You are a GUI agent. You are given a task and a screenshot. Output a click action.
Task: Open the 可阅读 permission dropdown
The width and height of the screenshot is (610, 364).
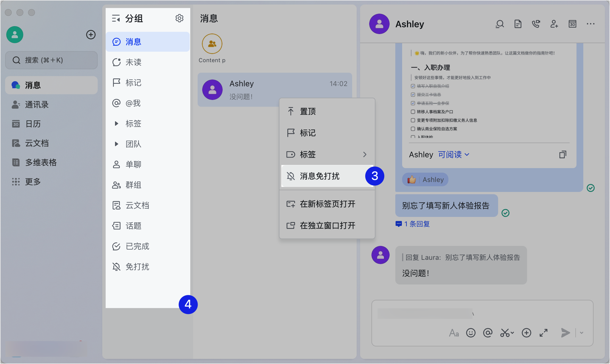[454, 155]
